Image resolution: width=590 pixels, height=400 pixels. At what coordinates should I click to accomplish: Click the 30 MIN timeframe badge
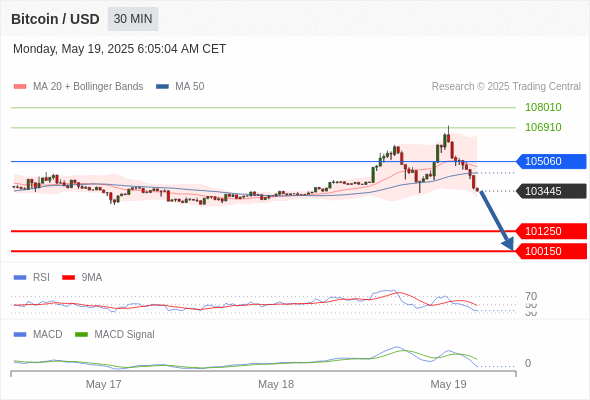pyautogui.click(x=133, y=19)
